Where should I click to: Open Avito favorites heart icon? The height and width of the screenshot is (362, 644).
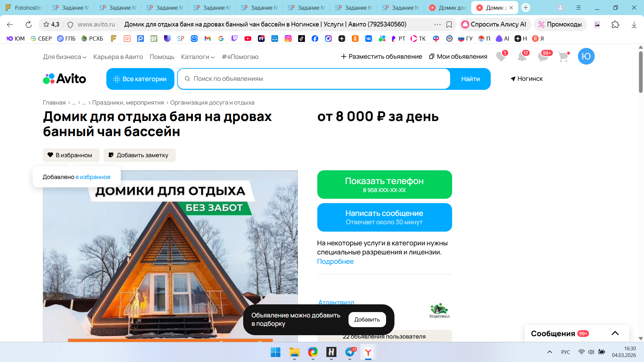pos(501,57)
